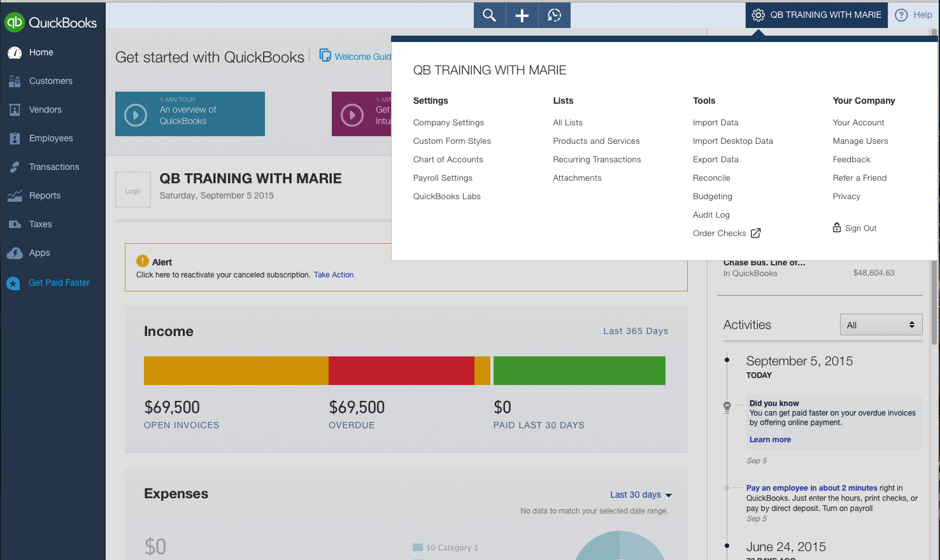This screenshot has width=940, height=560.
Task: Click the gear settings icon
Action: pyautogui.click(x=758, y=15)
